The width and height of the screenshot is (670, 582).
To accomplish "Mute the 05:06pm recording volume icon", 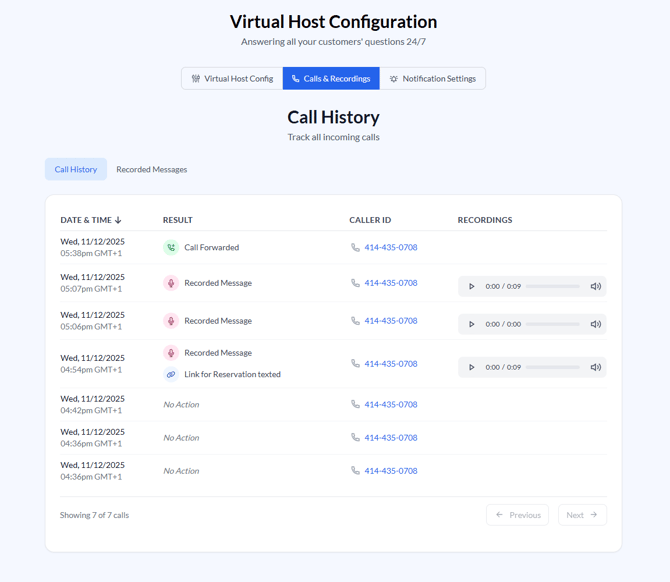I will coord(596,325).
